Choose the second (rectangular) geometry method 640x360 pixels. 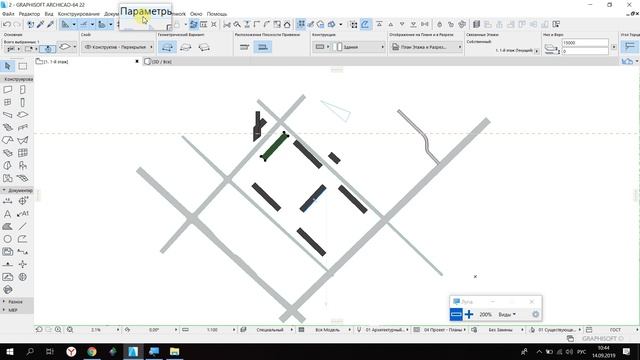[x=186, y=47]
